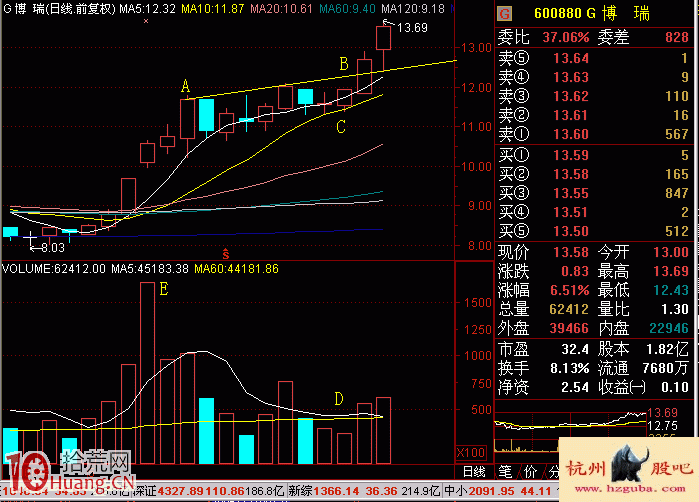Click the red G icon beside stock code
The height and width of the screenshot is (502, 699).
point(504,15)
